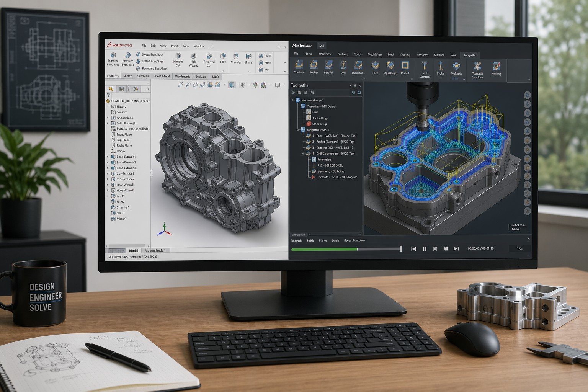Expand the History node in the feature tree
This screenshot has height=392, width=588.
pos(108,107)
